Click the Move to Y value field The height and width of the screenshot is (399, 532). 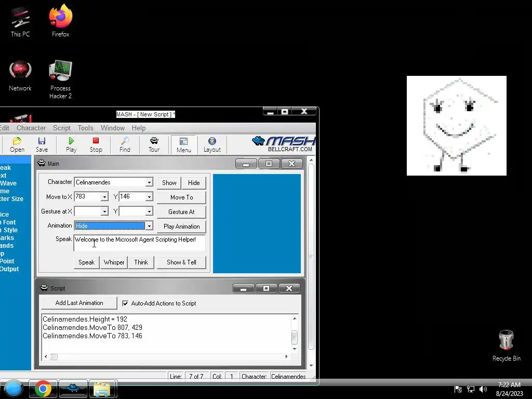[132, 197]
